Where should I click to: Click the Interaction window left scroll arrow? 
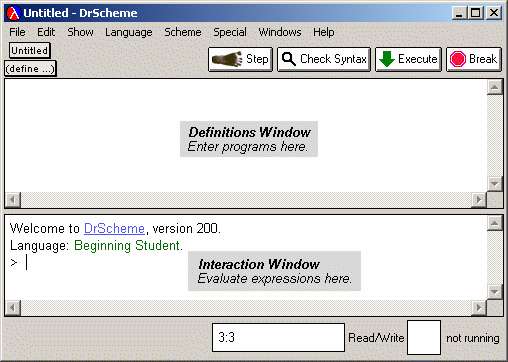click(13, 307)
